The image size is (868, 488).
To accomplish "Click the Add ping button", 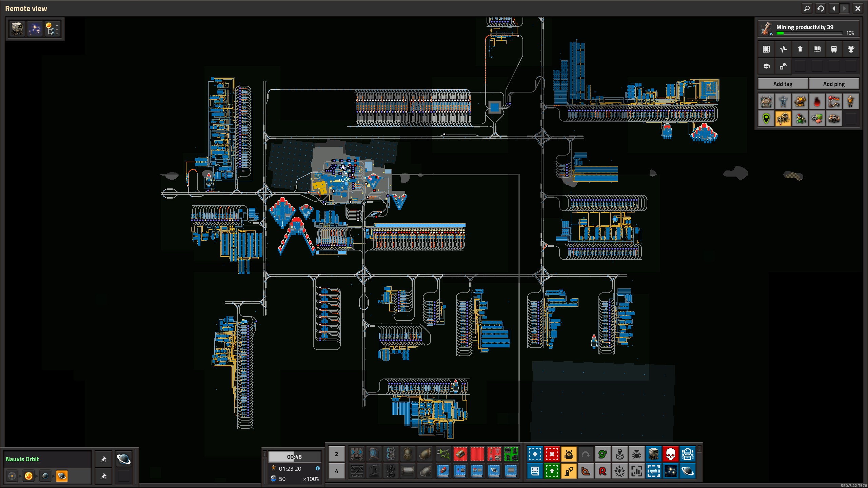I will [833, 84].
